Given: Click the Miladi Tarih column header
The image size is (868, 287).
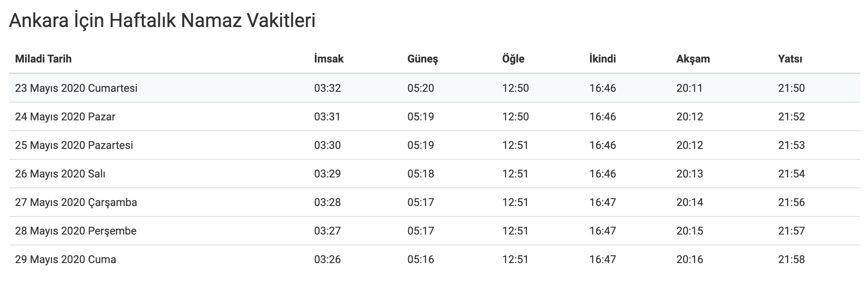Looking at the screenshot, I should click(x=43, y=59).
